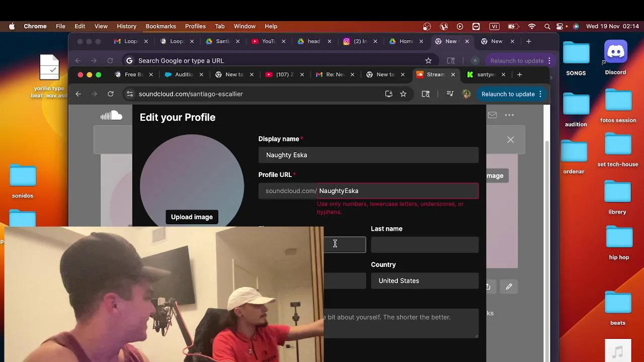The width and height of the screenshot is (644, 362).
Task: Open the View menu
Action: point(101,26)
